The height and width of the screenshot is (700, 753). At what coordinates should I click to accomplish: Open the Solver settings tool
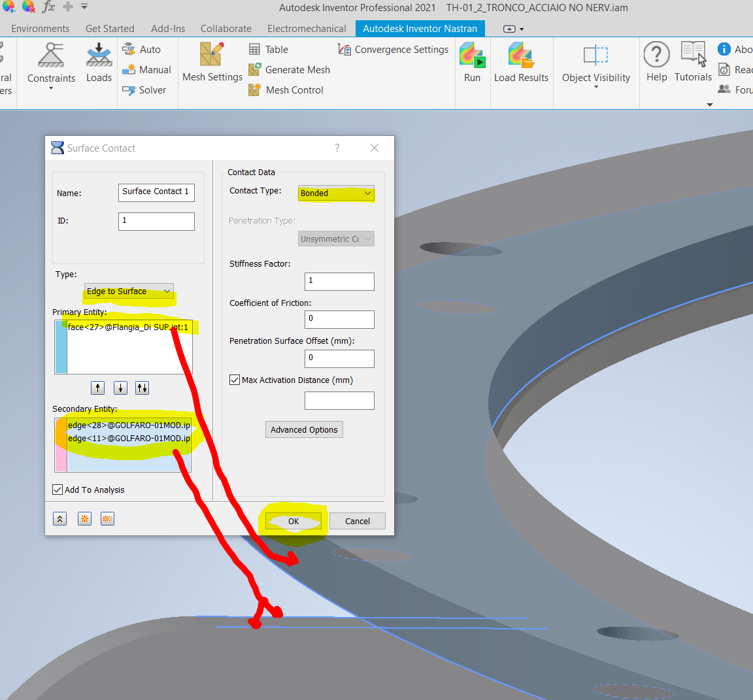(x=146, y=90)
